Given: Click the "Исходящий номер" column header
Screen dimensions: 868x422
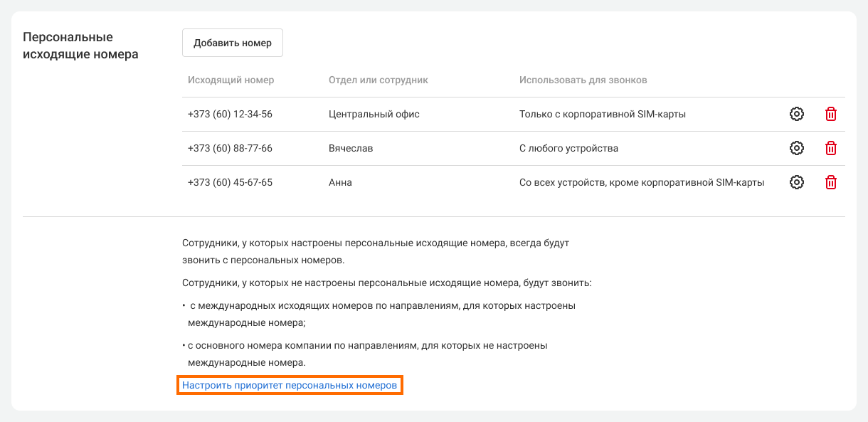Looking at the screenshot, I should 231,80.
